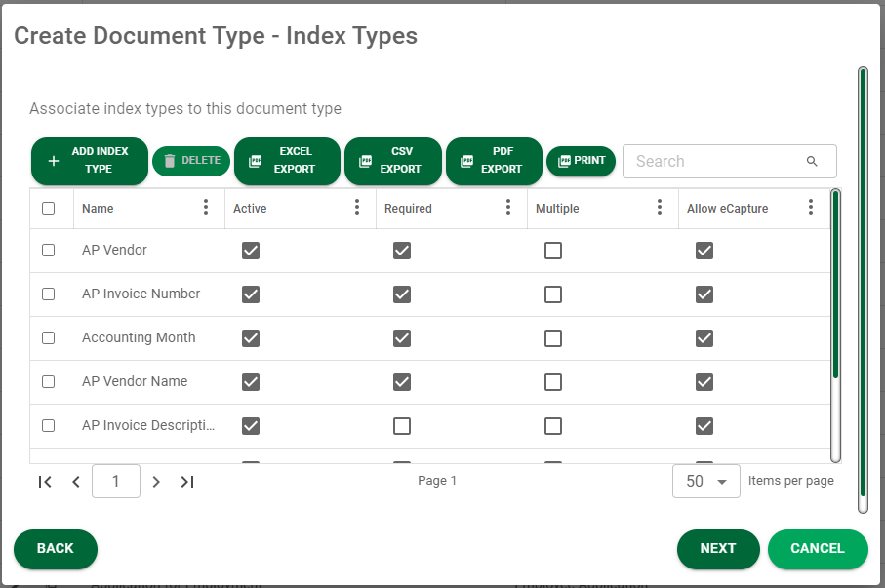Click the CSV Export file icon
The width and height of the screenshot is (885, 588).
point(365,162)
